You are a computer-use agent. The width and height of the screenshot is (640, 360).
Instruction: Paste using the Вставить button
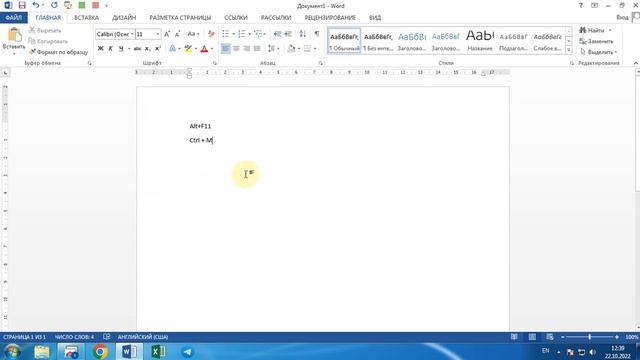14,41
